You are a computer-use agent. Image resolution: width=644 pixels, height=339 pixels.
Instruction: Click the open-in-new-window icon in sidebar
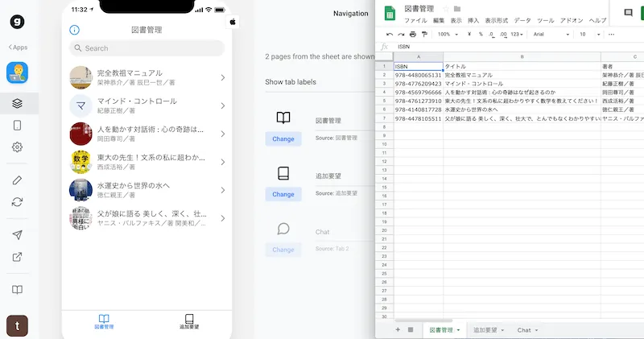[x=17, y=257]
